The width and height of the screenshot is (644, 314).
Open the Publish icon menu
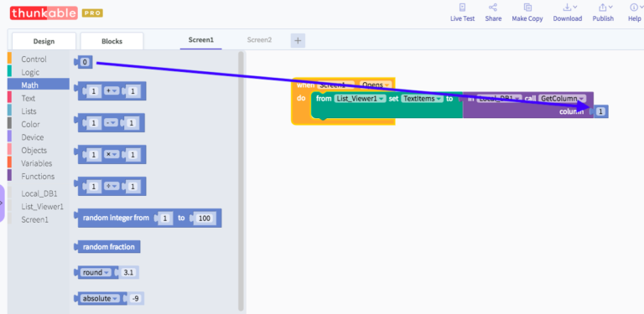[x=605, y=8]
